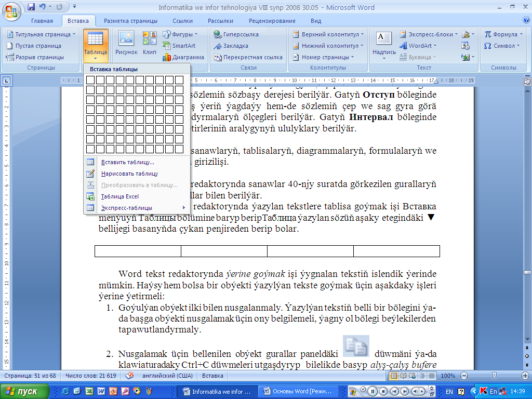Save the document from Quick Access toolbar

coord(31,7)
